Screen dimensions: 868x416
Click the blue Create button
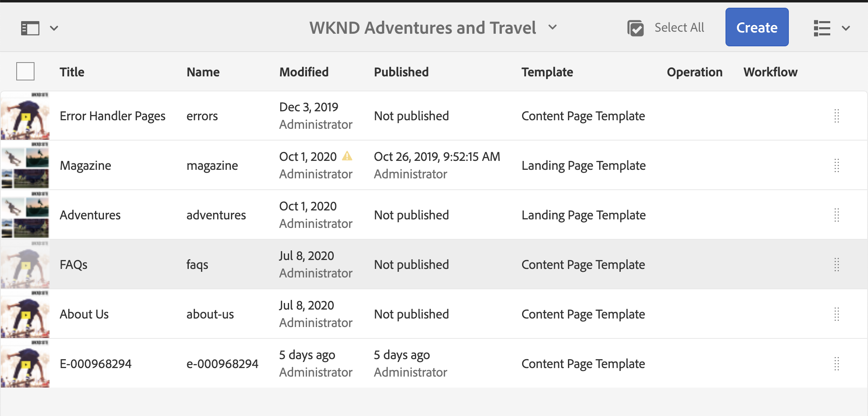757,27
